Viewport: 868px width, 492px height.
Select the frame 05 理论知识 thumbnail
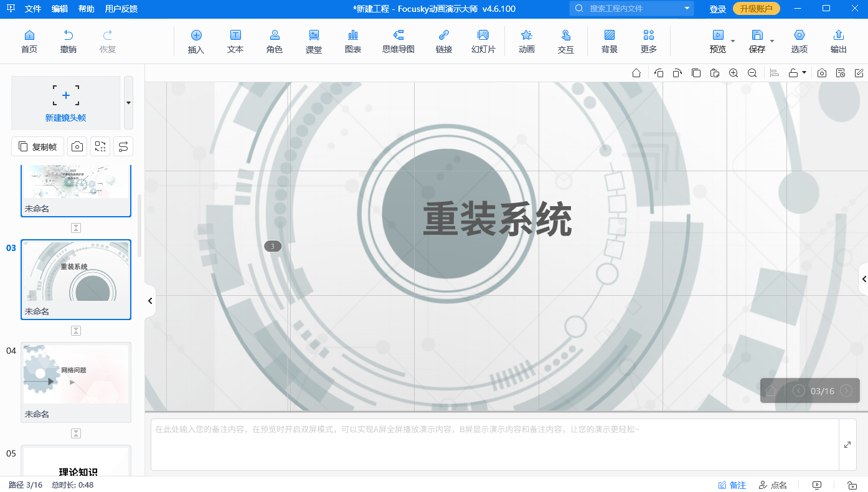76,461
